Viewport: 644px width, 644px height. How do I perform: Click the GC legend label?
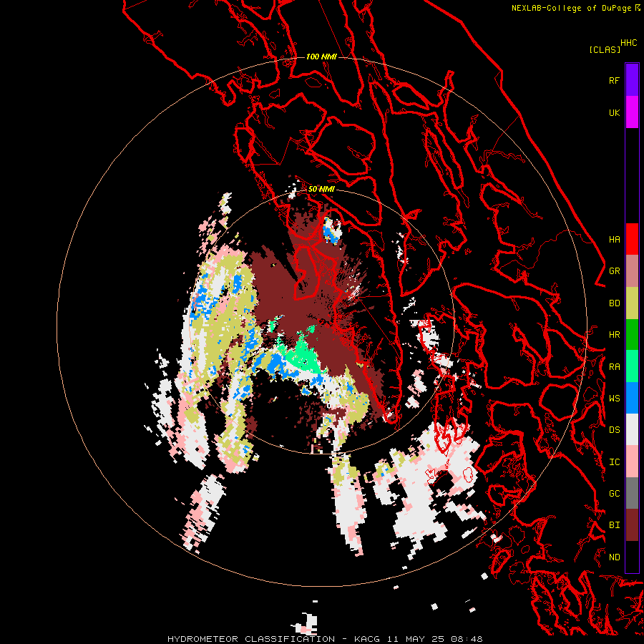(x=614, y=494)
